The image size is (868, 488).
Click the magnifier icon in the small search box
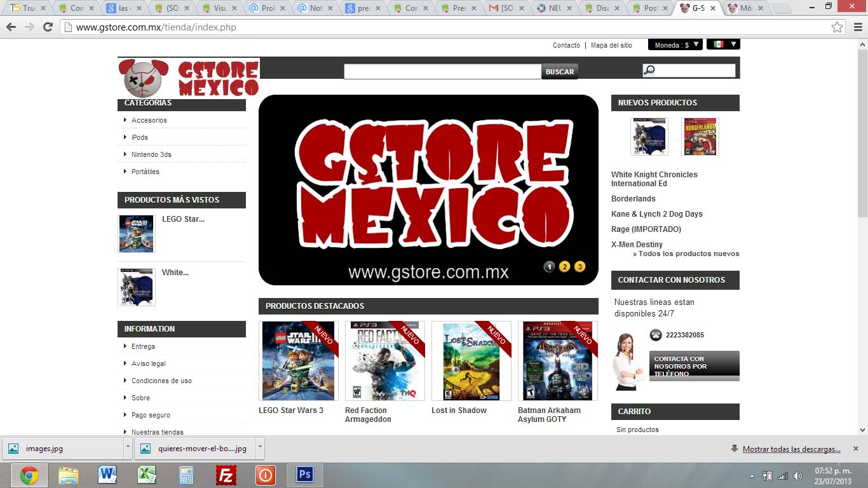tap(649, 70)
